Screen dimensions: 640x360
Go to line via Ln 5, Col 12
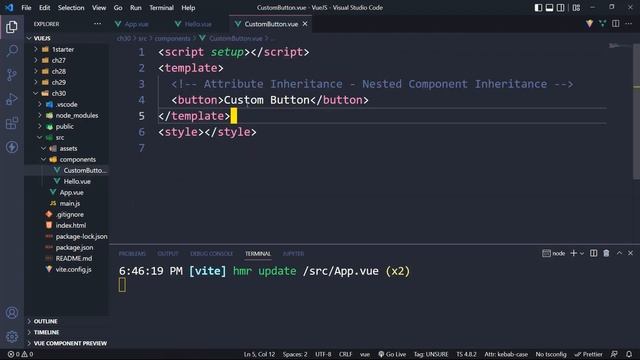tap(259, 354)
